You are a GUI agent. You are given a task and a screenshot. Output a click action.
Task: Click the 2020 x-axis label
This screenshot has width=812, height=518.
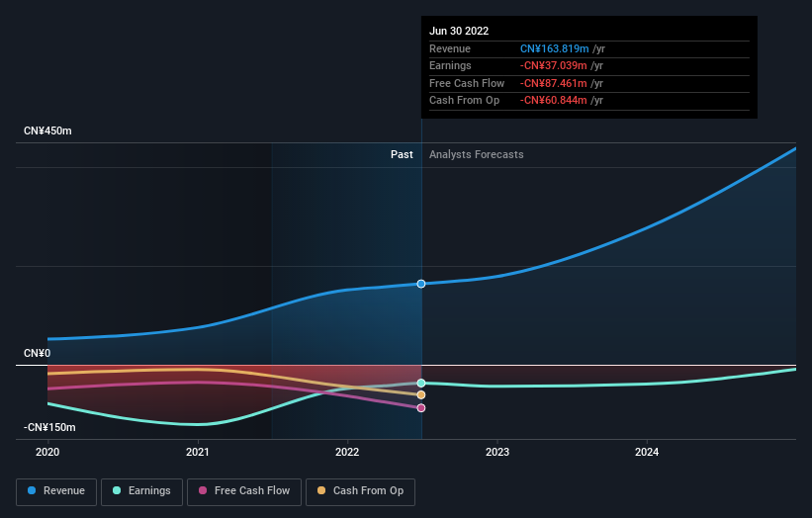(x=47, y=452)
